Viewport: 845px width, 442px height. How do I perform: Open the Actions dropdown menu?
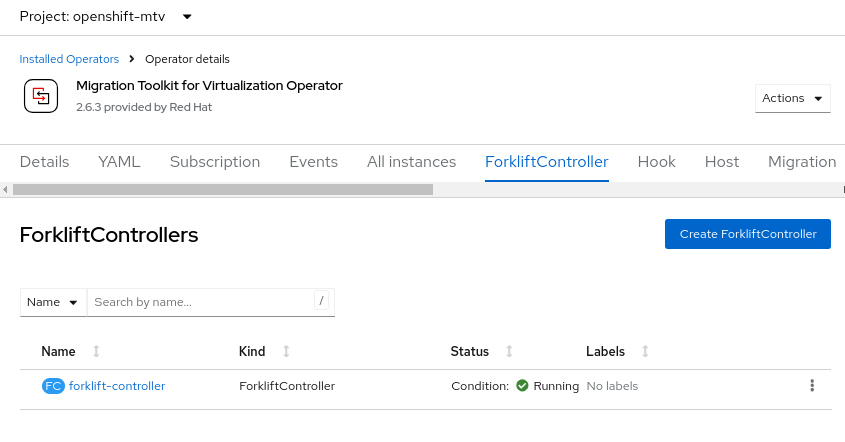point(793,98)
